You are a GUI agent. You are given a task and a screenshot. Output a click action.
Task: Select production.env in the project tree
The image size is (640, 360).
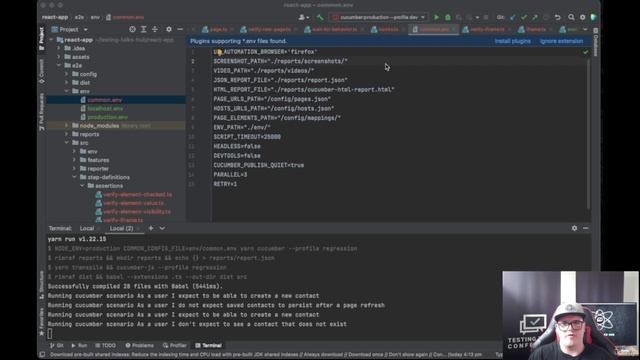pyautogui.click(x=108, y=117)
